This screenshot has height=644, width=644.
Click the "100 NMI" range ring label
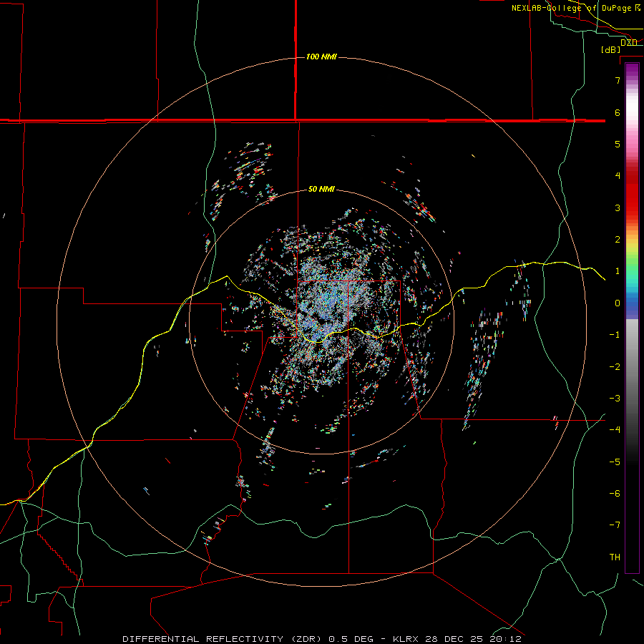321,57
